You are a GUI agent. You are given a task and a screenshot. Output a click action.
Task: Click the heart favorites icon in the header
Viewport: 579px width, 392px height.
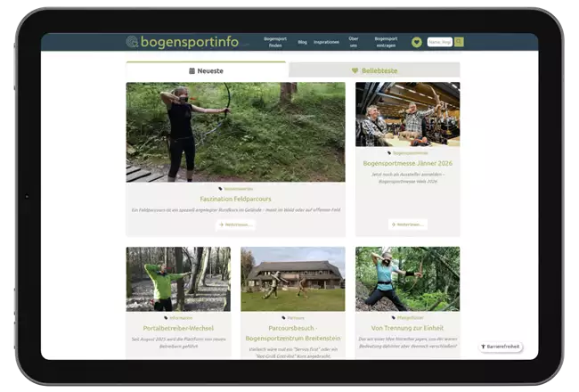417,42
